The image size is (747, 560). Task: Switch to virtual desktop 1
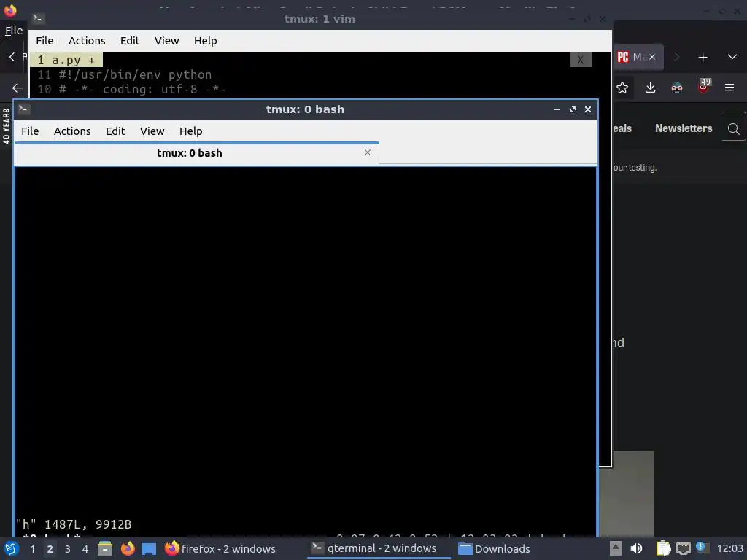[x=32, y=549]
